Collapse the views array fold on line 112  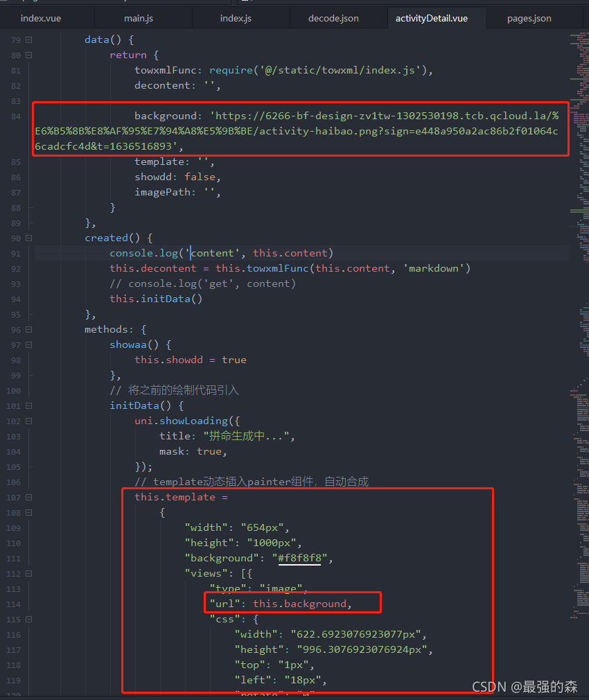coord(28,573)
